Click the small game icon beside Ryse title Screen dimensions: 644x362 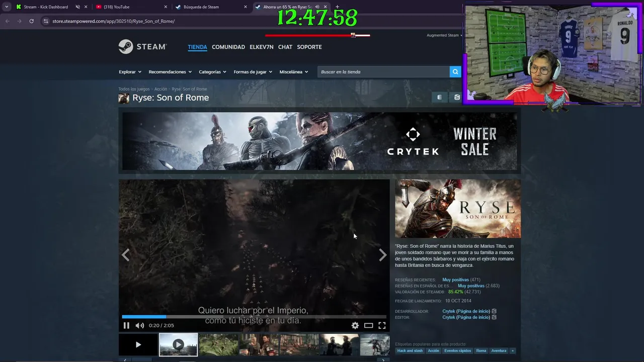(x=124, y=98)
